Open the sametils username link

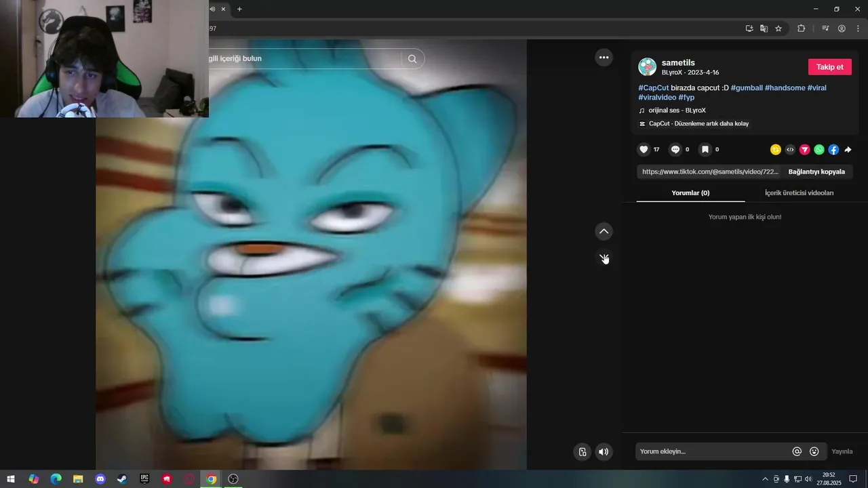tap(678, 63)
